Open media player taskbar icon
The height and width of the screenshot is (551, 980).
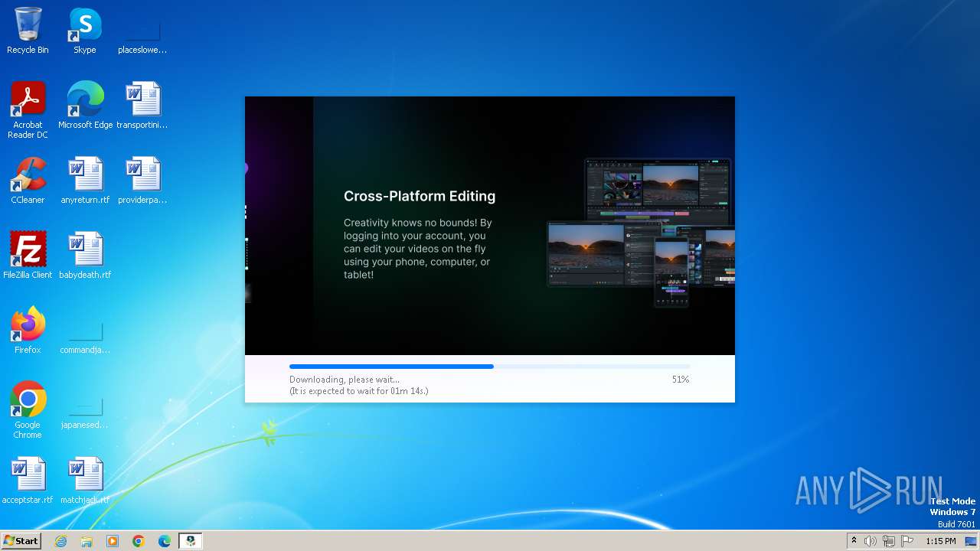click(113, 541)
